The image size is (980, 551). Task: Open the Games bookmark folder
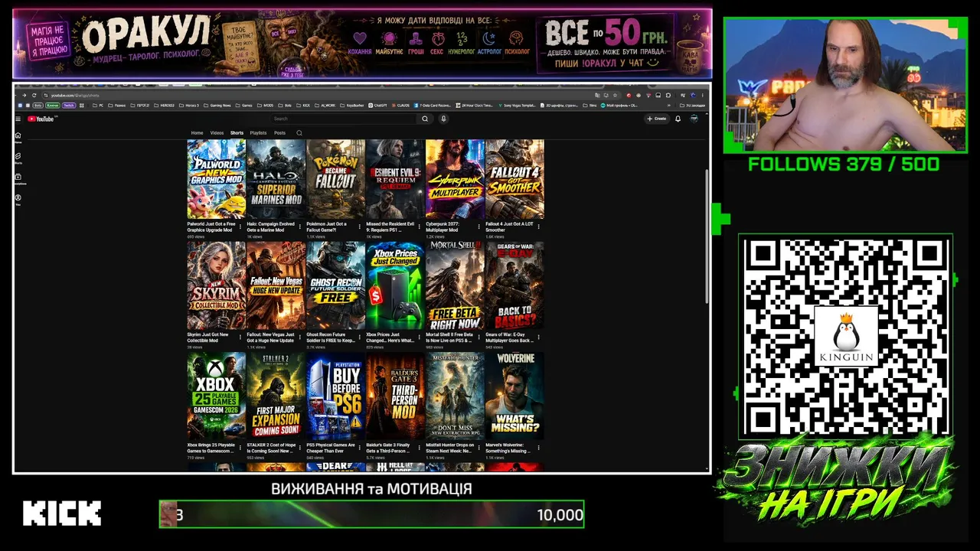pos(245,105)
